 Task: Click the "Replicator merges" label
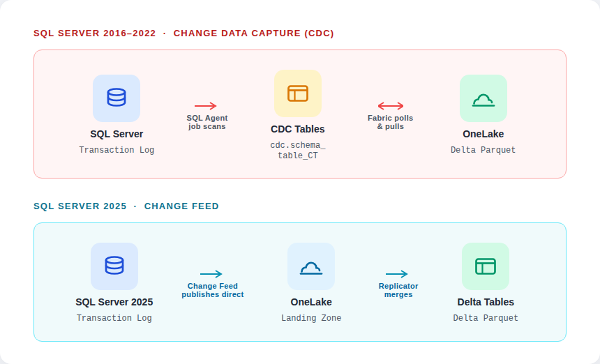click(x=398, y=290)
